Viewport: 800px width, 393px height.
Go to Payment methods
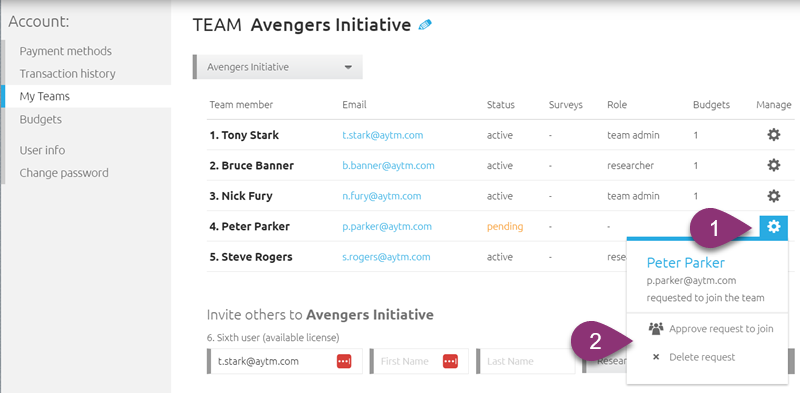click(x=65, y=51)
